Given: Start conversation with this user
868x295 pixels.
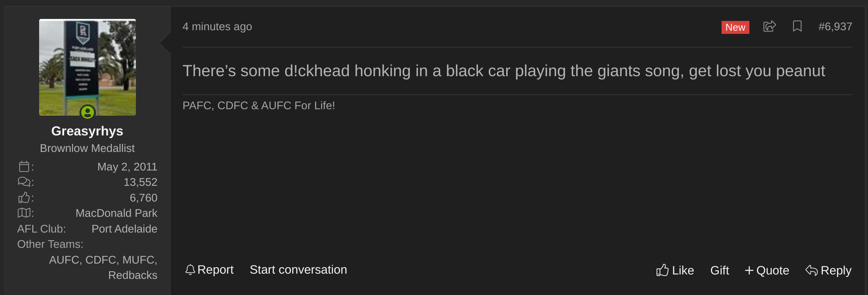Looking at the screenshot, I should 298,270.
